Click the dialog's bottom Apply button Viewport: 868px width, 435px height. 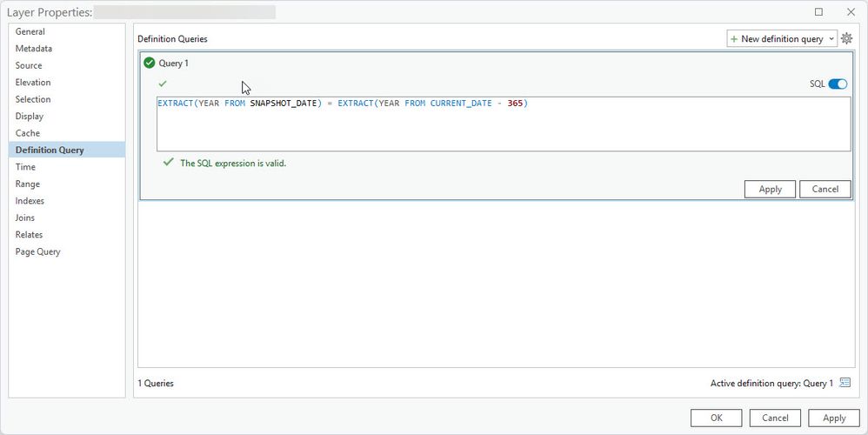coord(834,418)
